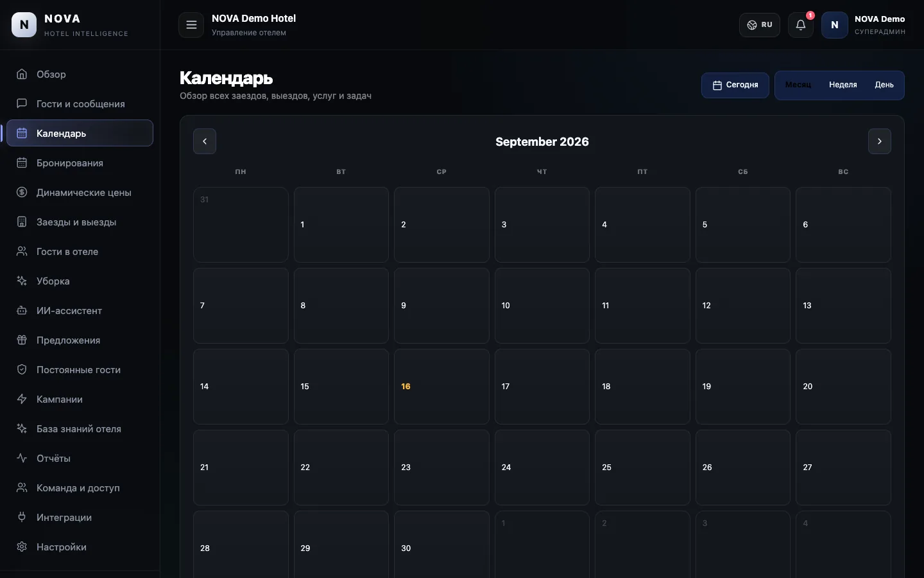Viewport: 924px width, 578px height.
Task: Open the September 19 day cell
Action: [x=743, y=387]
